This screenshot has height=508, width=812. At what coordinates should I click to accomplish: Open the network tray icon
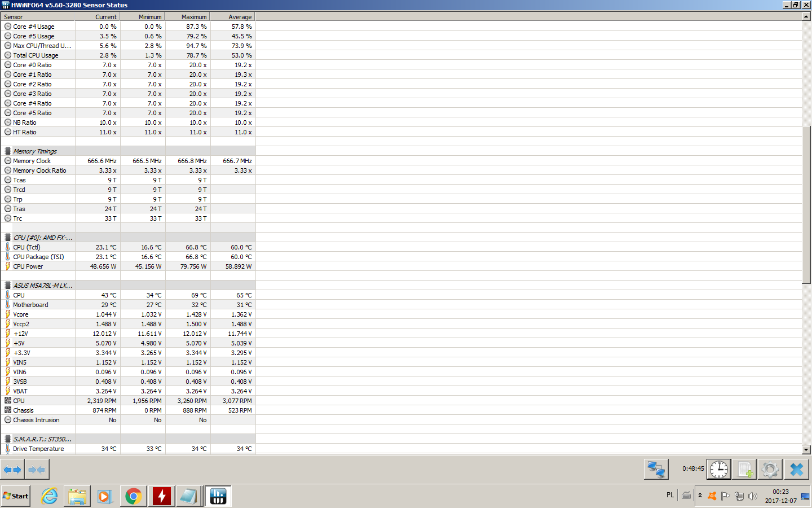pyautogui.click(x=739, y=496)
